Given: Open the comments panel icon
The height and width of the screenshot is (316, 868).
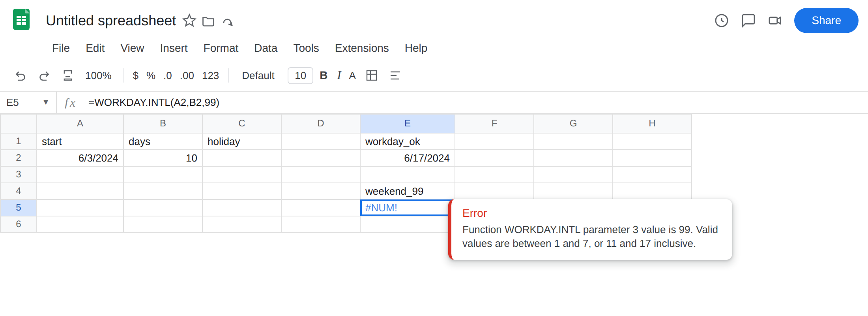Looking at the screenshot, I should point(748,21).
